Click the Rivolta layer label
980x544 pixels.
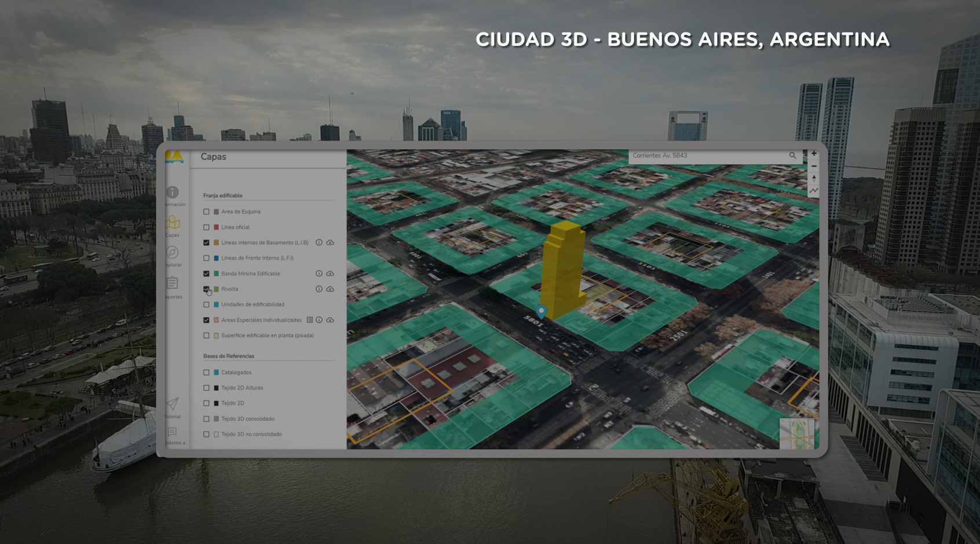(x=230, y=289)
